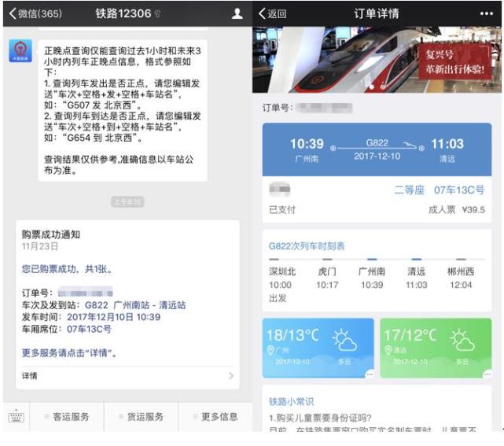Tap the cloudy icon on 广州 weather card

coord(344,340)
